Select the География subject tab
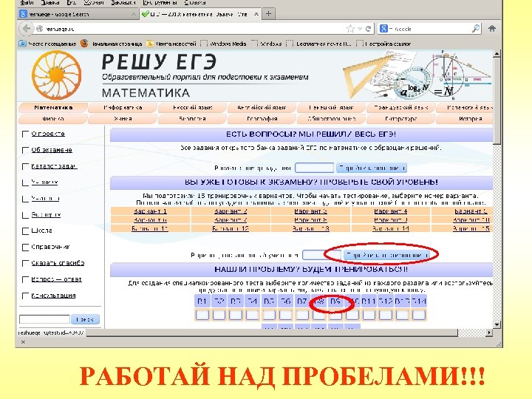Viewport: 532px width, 399px height. [x=262, y=119]
